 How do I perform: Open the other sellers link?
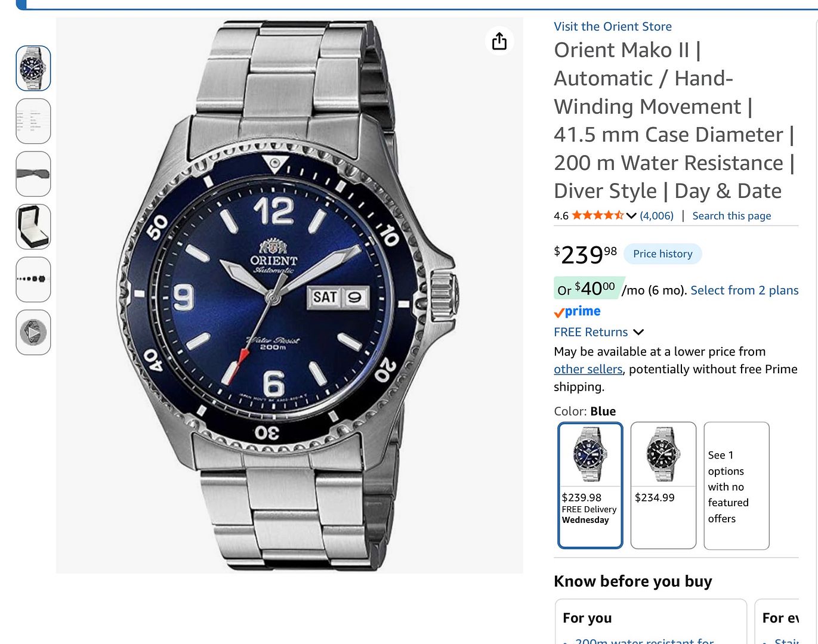588,369
